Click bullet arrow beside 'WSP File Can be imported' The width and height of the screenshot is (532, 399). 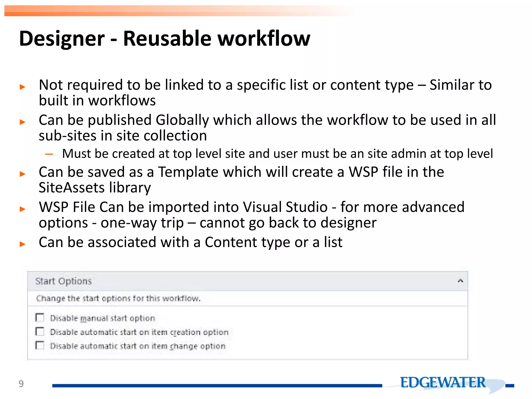pyautogui.click(x=23, y=209)
